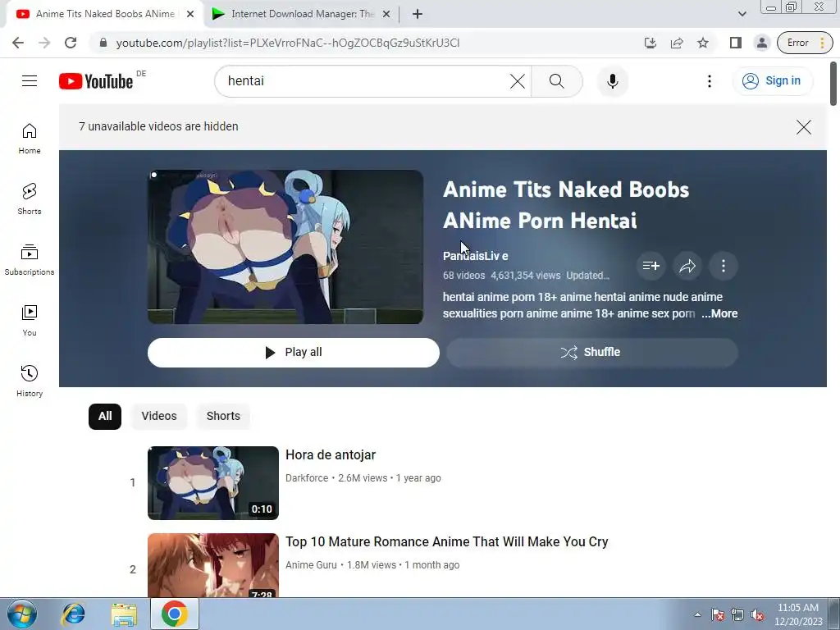Open the playlist three-dot options menu
The image size is (840, 630).
724,266
